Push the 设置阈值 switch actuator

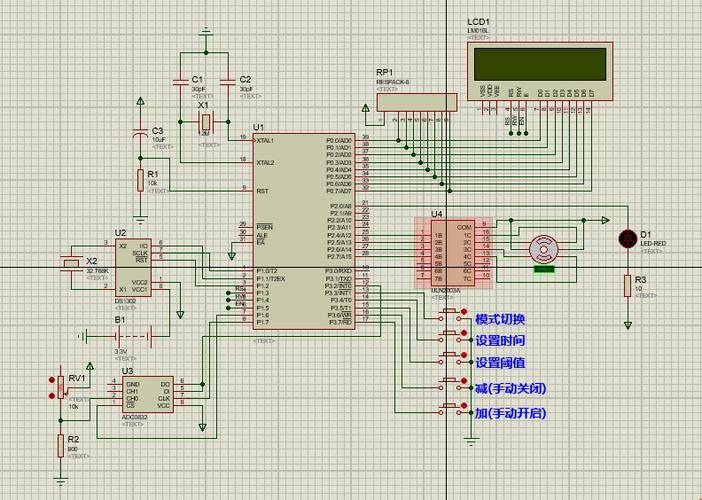449,354
